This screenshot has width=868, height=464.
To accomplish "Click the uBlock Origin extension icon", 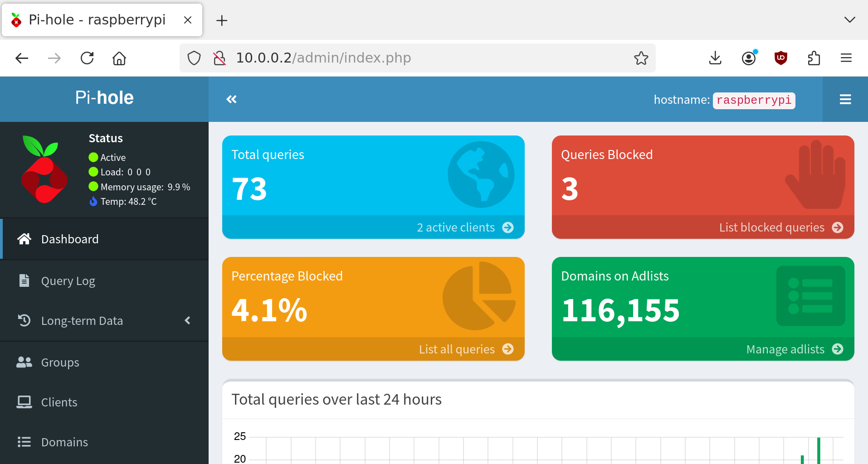I will click(x=781, y=58).
